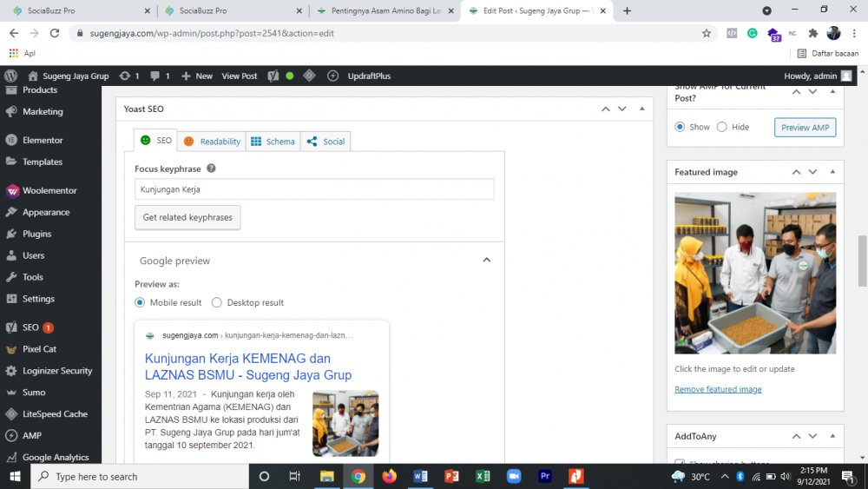Click the Google preview title link

[x=248, y=367]
